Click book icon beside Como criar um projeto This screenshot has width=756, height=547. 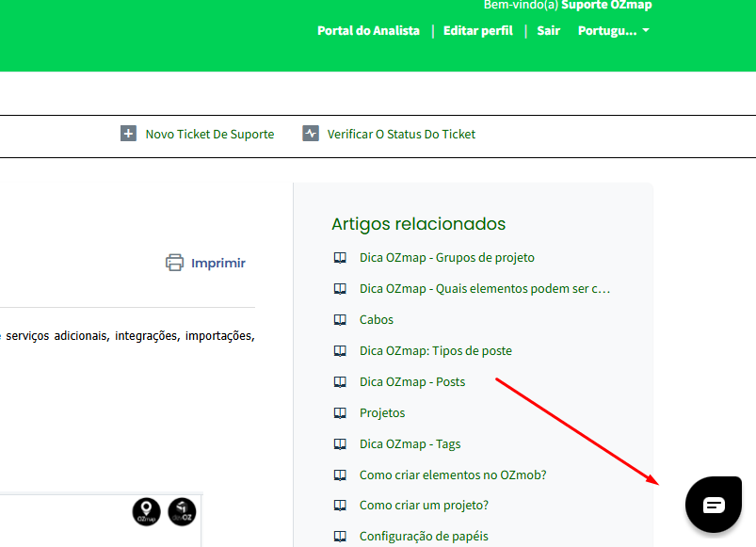[340, 505]
